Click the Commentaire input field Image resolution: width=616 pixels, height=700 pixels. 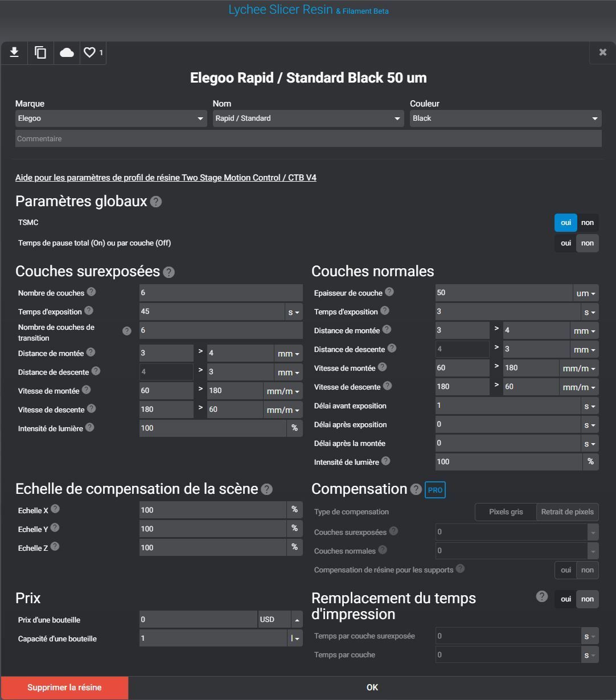click(308, 139)
